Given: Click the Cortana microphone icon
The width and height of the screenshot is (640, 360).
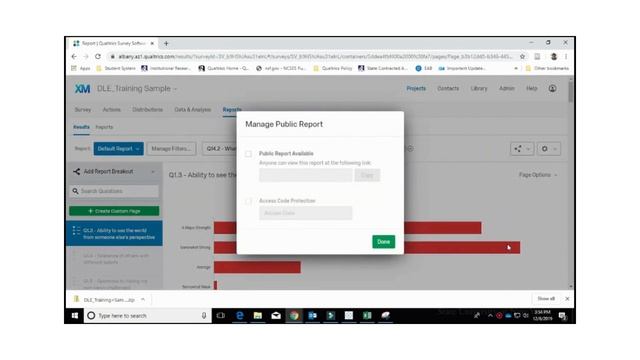Looking at the screenshot, I should (x=204, y=316).
